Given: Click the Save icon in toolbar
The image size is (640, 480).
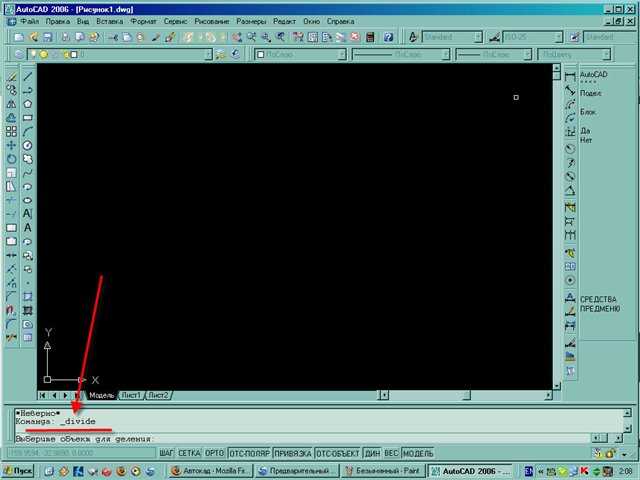Looking at the screenshot, I should [x=49, y=37].
